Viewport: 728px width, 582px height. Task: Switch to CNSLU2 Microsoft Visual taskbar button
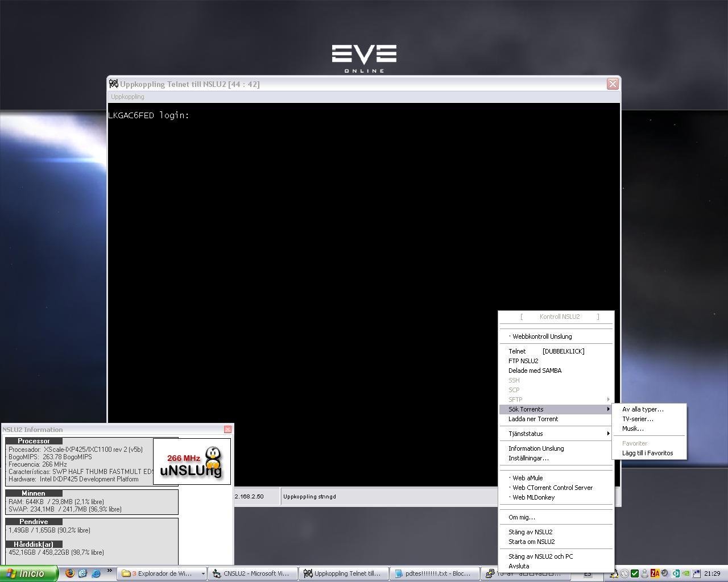tap(253, 573)
